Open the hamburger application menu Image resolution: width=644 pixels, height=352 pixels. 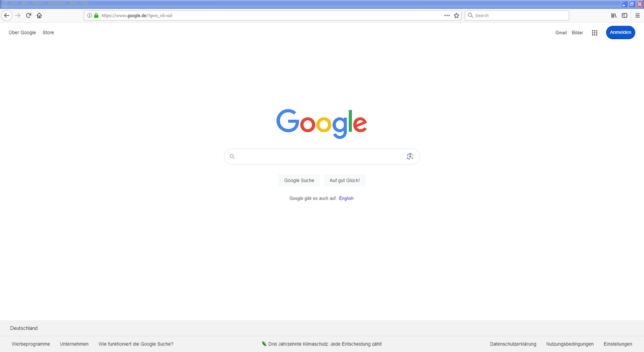[637, 16]
